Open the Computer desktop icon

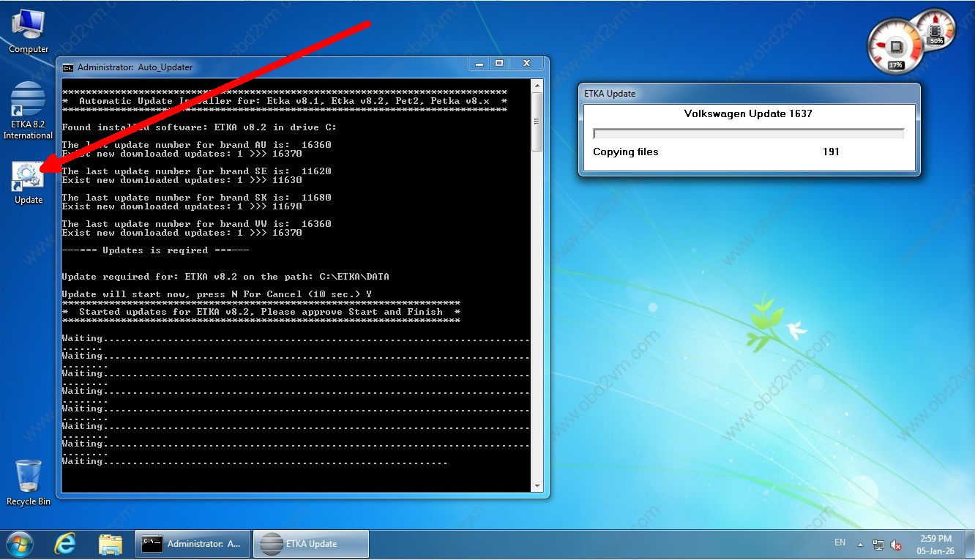(x=29, y=31)
